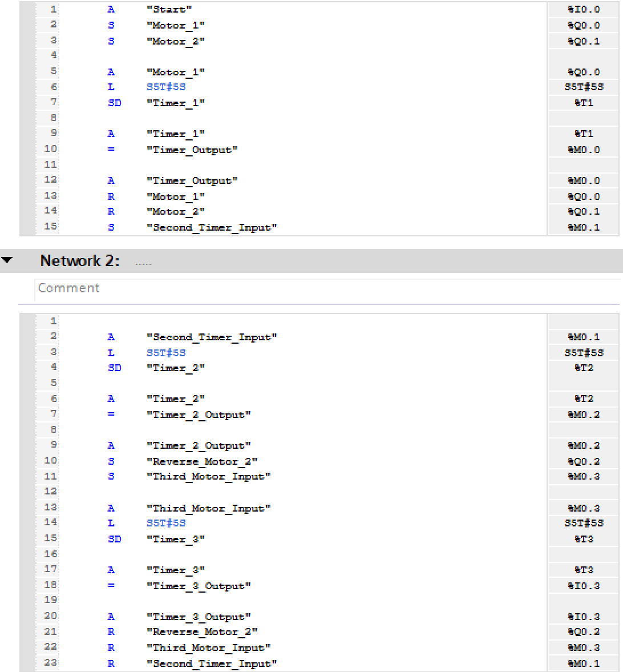
Task: Click "Timer_2_Output" on the = assignment line
Action: click(199, 415)
